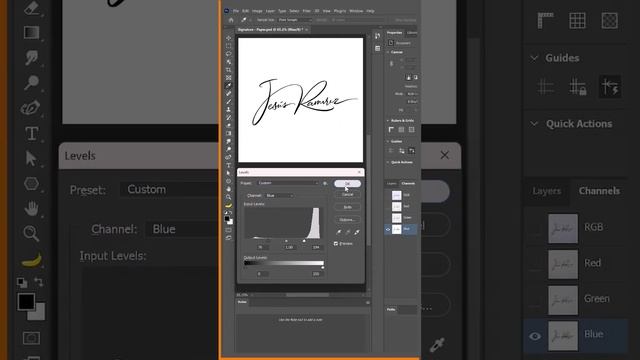This screenshot has height=360, width=640.
Task: Open the Image menu in center window
Action: point(257,11)
